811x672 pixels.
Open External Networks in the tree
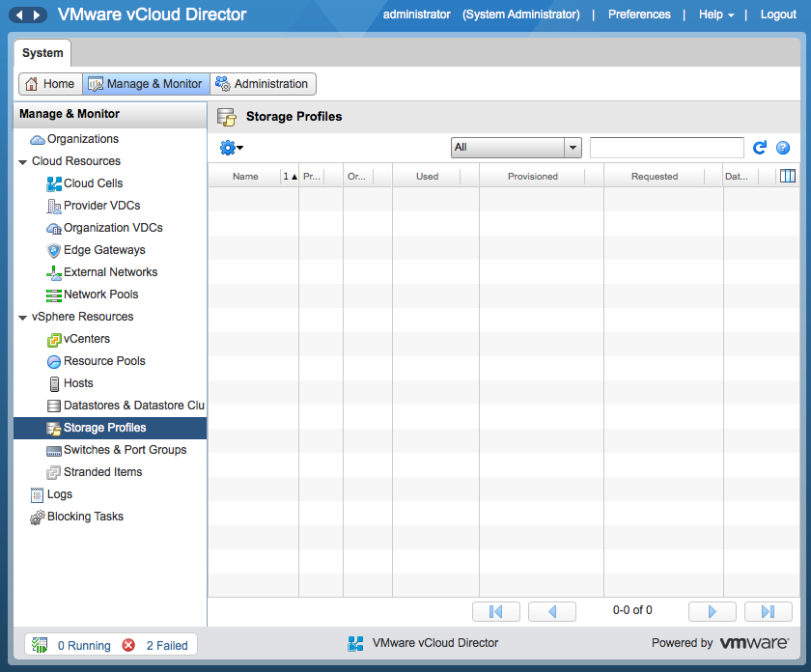[111, 272]
